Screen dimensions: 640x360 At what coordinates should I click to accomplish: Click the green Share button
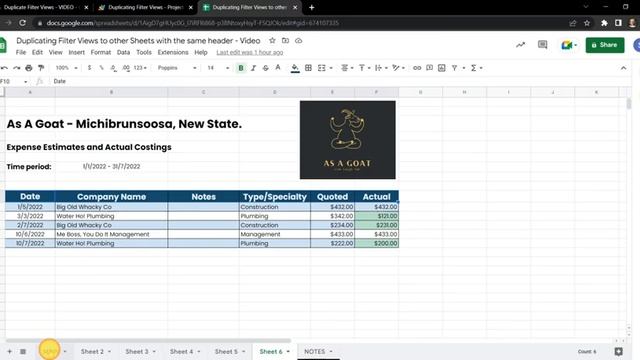[x=605, y=45]
